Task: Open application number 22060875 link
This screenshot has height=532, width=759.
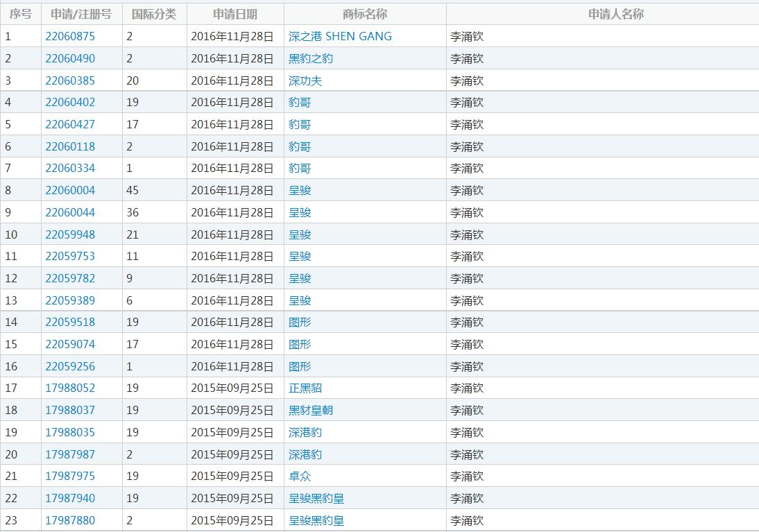Action: tap(70, 36)
